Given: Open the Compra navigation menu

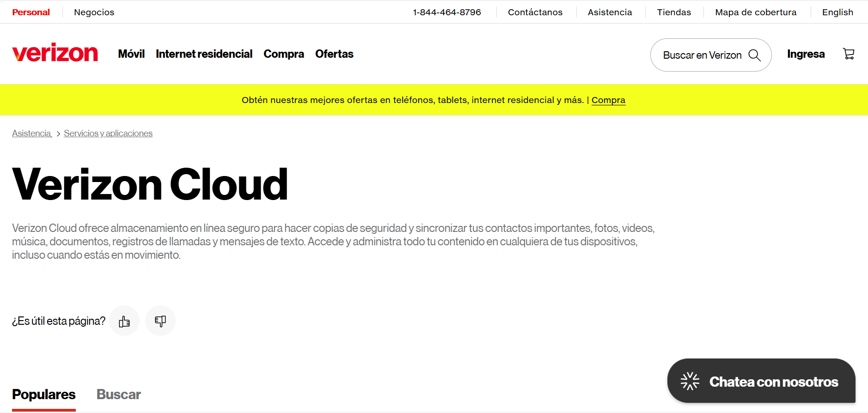Looking at the screenshot, I should pos(284,54).
